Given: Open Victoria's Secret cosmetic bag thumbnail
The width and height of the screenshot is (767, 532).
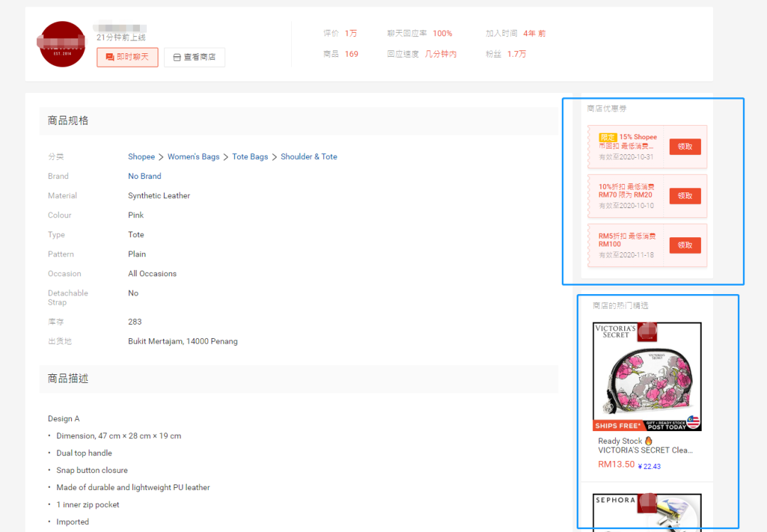Looking at the screenshot, I should [647, 376].
